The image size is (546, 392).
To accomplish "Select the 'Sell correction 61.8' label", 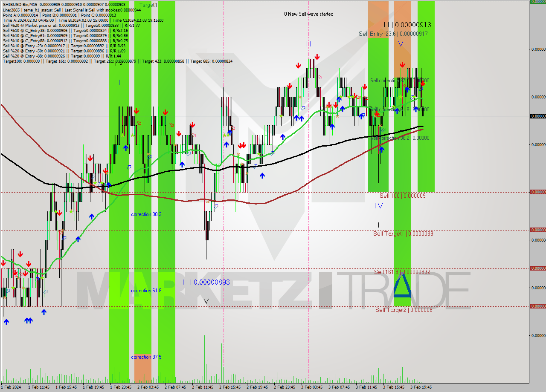I will coord(400,110).
